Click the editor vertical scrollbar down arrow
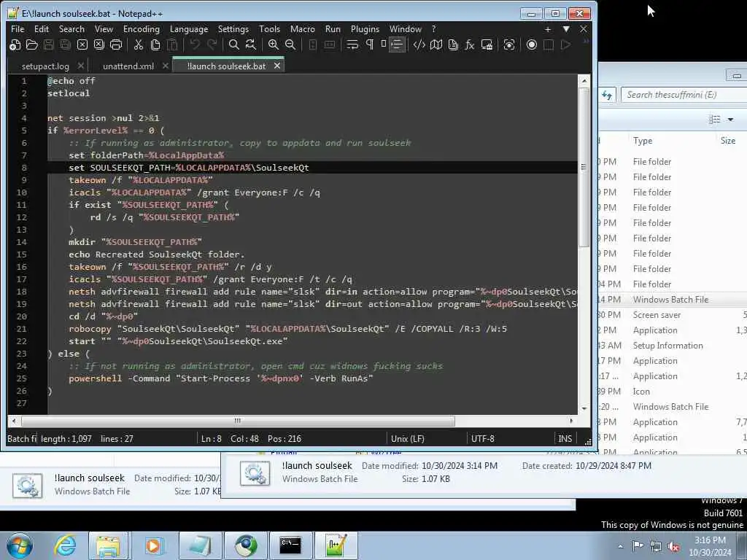The image size is (747, 560). click(x=584, y=408)
